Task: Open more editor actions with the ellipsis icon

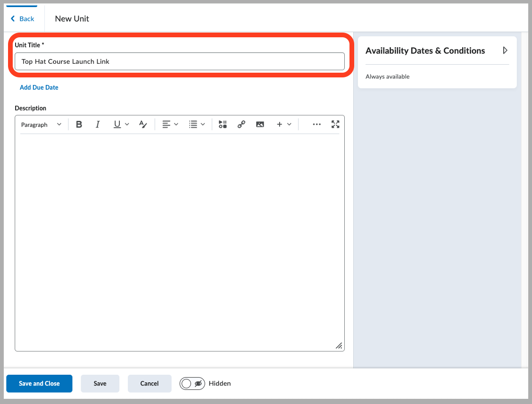Action: tap(316, 124)
